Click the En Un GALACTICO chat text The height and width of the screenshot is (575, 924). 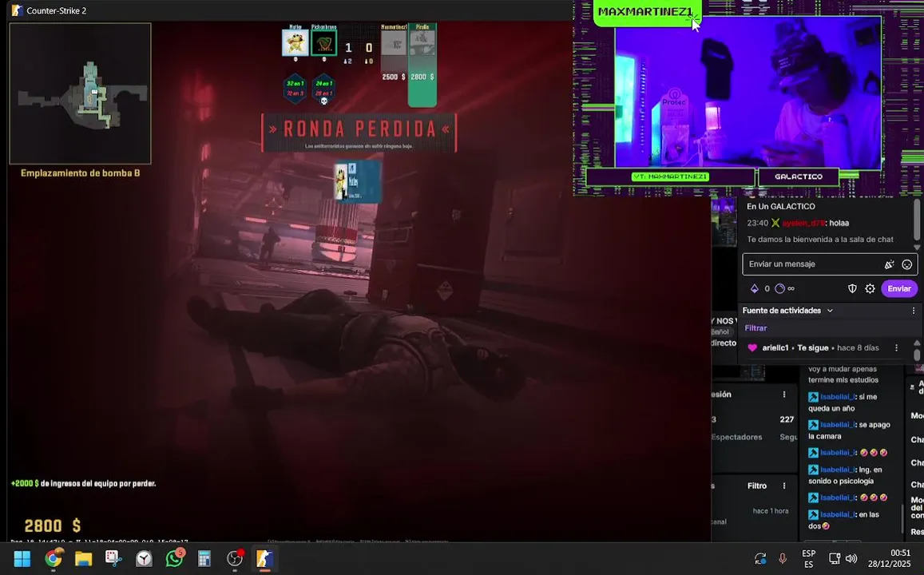pyautogui.click(x=781, y=207)
